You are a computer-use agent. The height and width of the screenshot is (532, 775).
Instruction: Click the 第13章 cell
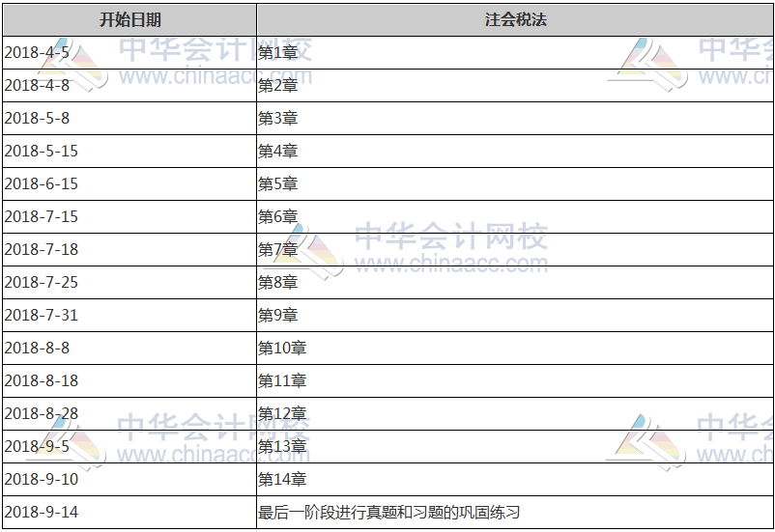(515, 446)
